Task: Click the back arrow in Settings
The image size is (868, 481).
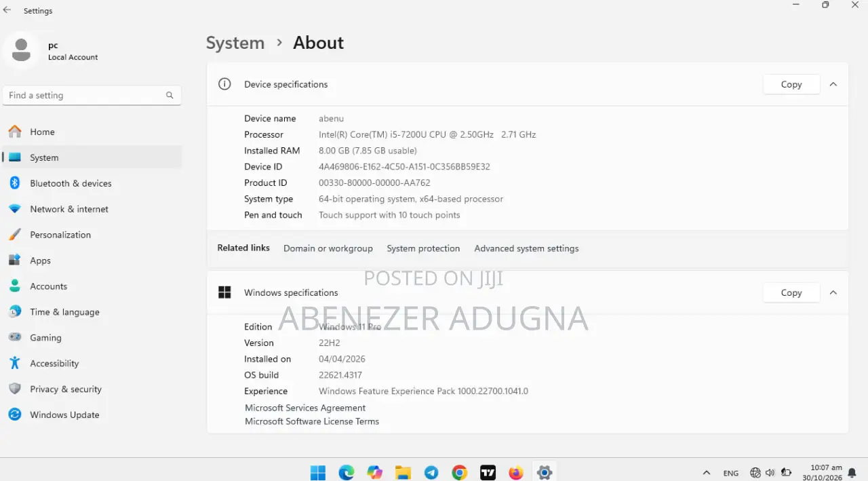Action: click(x=7, y=10)
